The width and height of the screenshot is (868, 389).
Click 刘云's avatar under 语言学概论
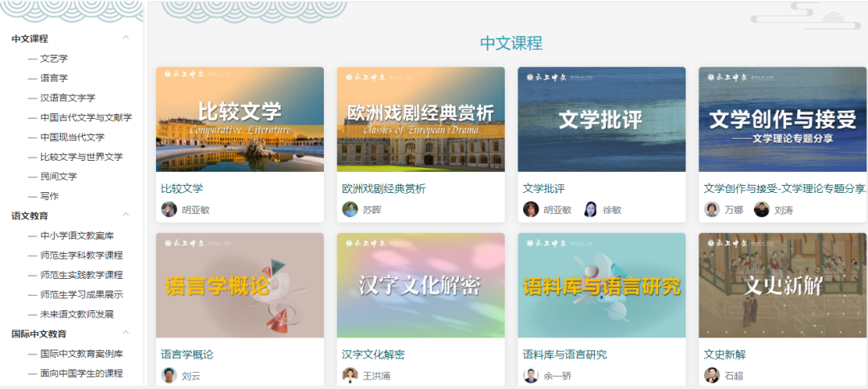pyautogui.click(x=169, y=375)
